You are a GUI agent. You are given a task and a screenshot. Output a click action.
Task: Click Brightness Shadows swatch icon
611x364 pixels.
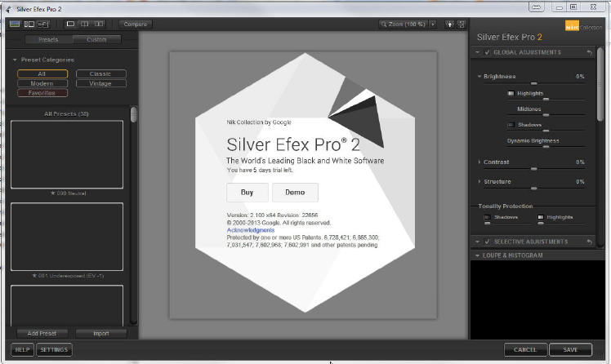[511, 125]
